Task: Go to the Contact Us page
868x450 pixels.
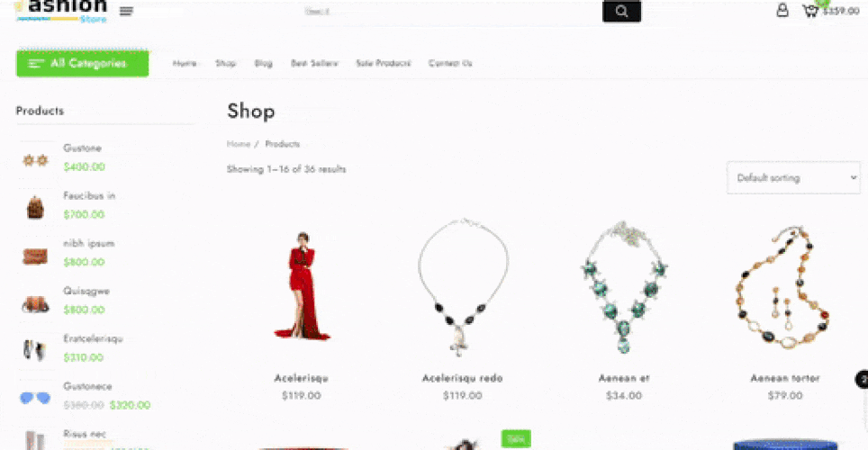Action: [x=450, y=63]
